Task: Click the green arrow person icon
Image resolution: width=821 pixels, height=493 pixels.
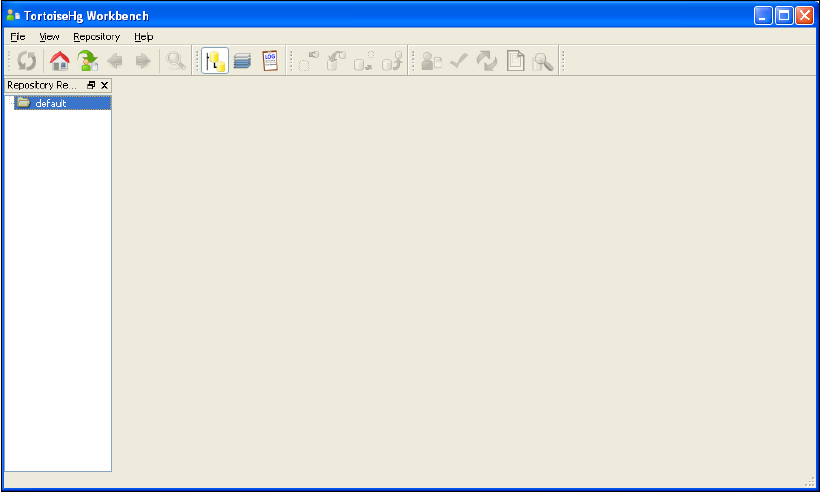Action: pyautogui.click(x=87, y=61)
